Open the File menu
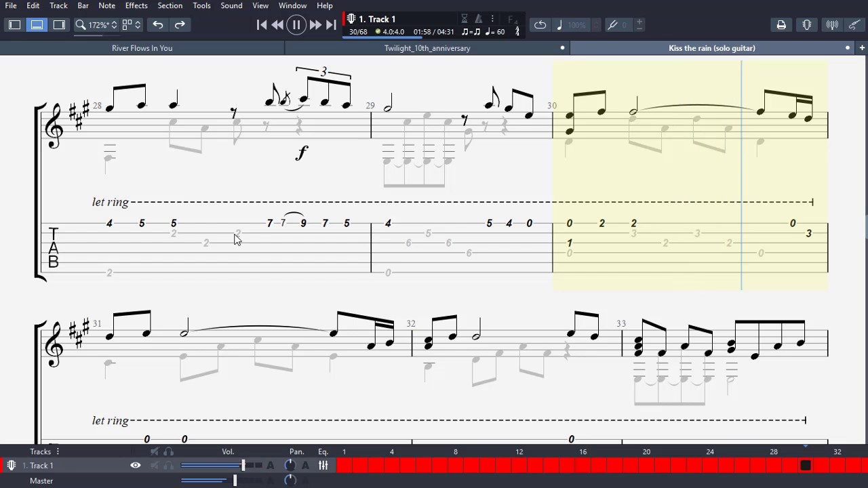The image size is (868, 488). coord(11,5)
